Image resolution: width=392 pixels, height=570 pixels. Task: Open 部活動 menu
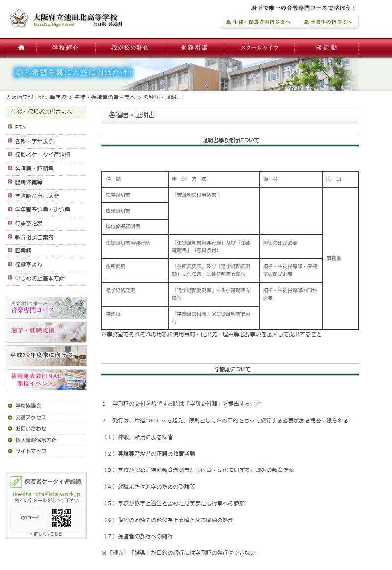point(326,48)
